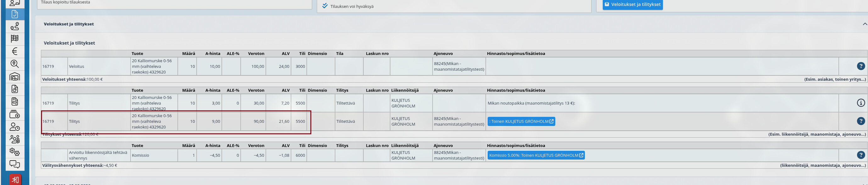
Task: Open the user with clock sidebar icon
Action: 15,127
